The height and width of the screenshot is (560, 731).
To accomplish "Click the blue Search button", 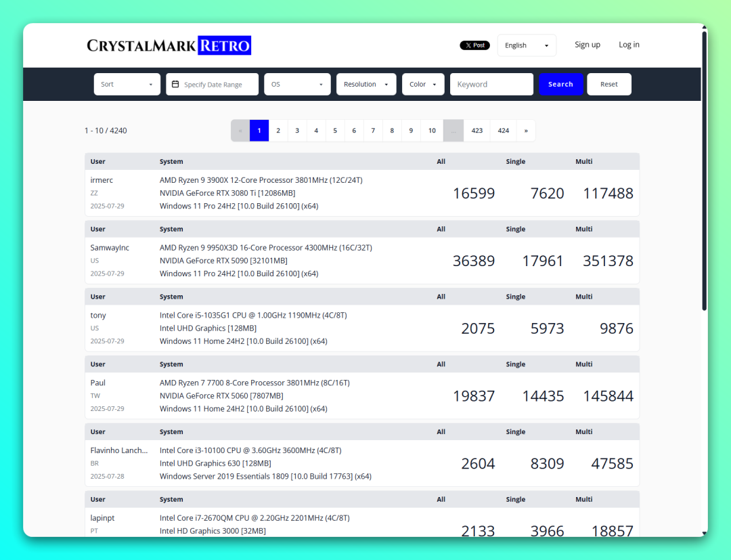I will tap(560, 84).
